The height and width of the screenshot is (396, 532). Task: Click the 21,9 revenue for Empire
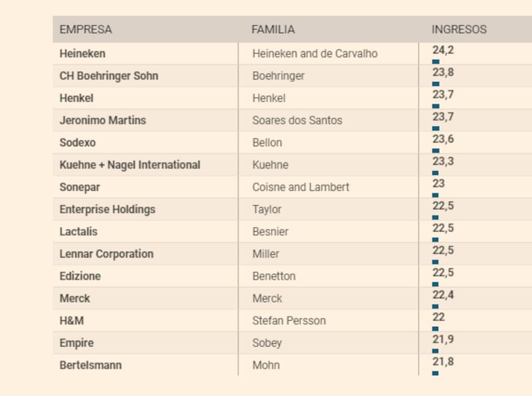pos(443,339)
